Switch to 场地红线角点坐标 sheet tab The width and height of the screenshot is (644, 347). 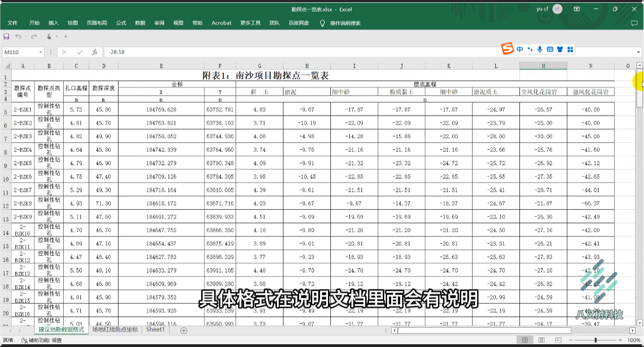[x=115, y=329]
